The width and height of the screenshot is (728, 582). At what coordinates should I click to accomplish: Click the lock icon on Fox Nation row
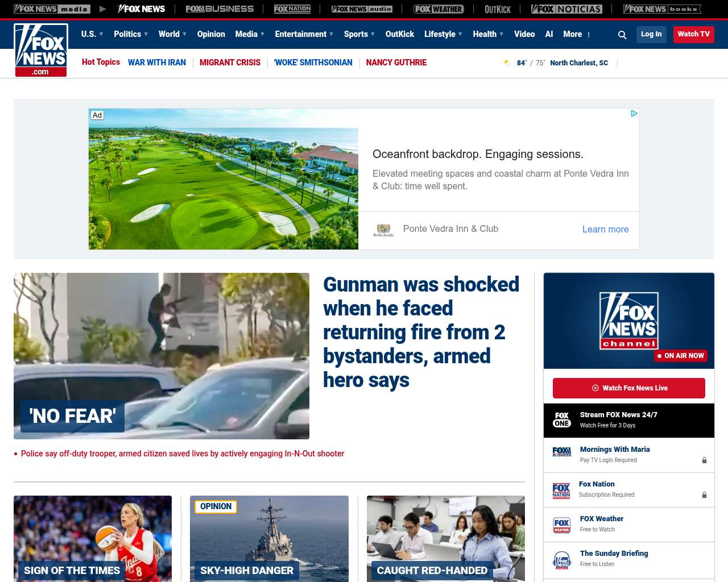point(704,495)
